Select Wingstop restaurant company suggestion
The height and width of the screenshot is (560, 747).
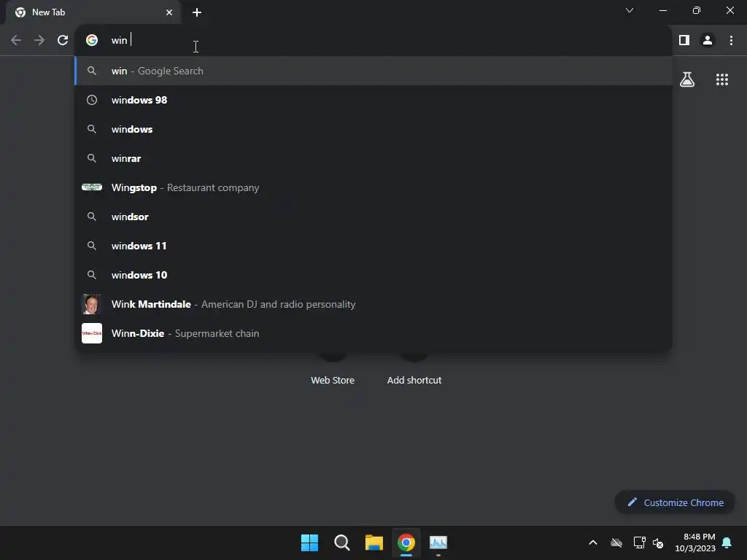tap(373, 187)
